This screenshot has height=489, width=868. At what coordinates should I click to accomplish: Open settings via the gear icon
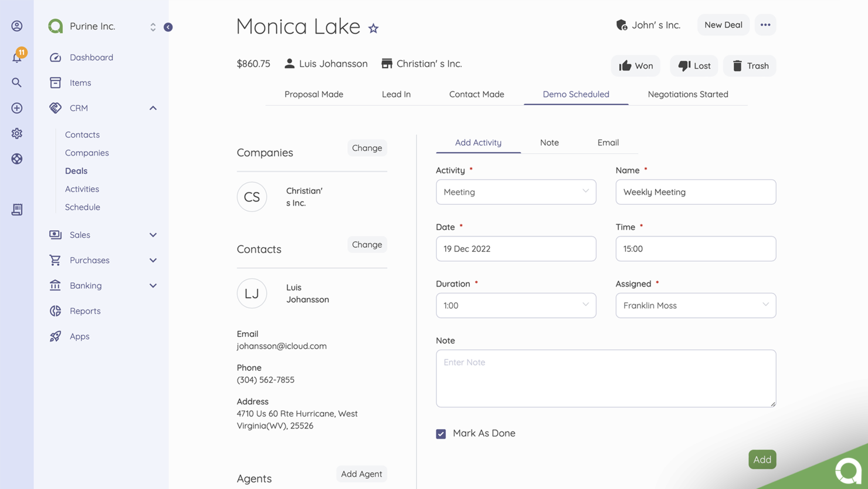click(16, 133)
